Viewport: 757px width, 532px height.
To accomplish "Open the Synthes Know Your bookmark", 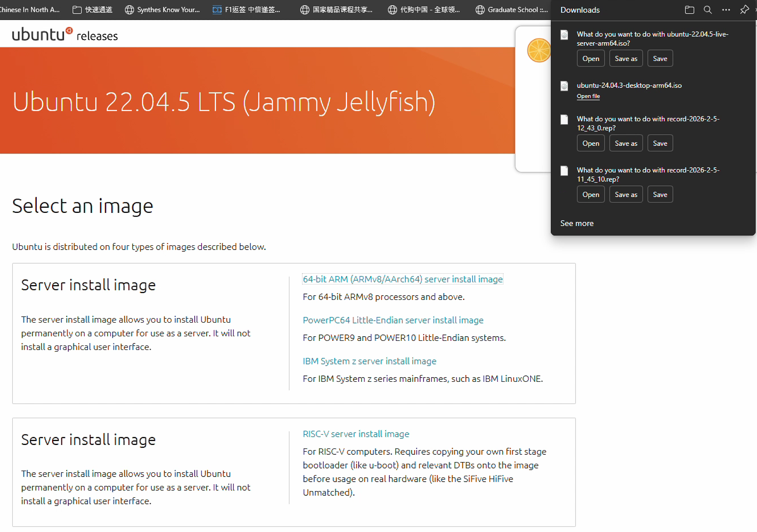I will click(163, 9).
